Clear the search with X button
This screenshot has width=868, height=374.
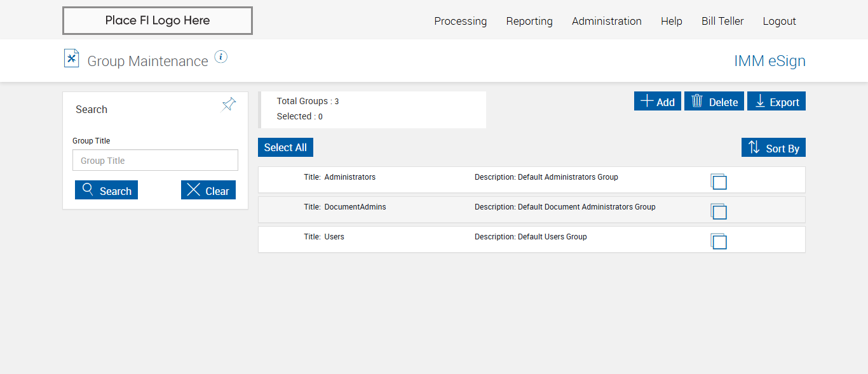pyautogui.click(x=208, y=190)
